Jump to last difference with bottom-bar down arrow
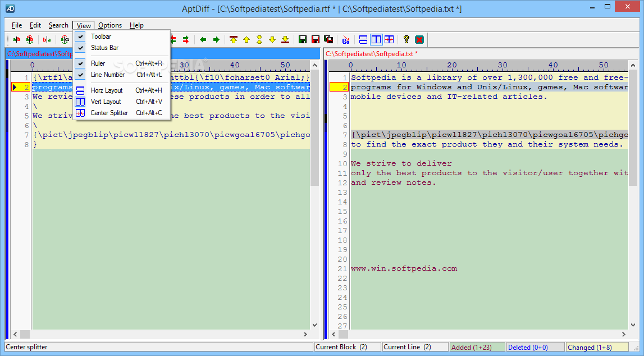The image size is (644, 356). tap(285, 39)
